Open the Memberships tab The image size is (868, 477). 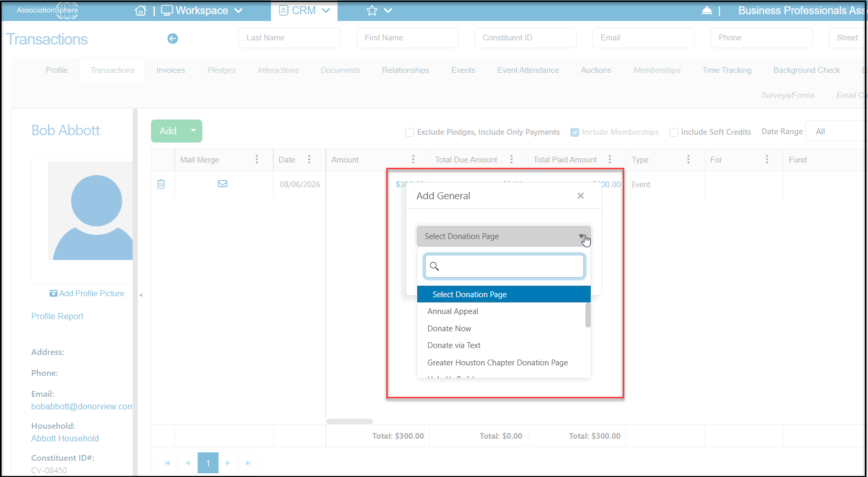click(x=657, y=70)
